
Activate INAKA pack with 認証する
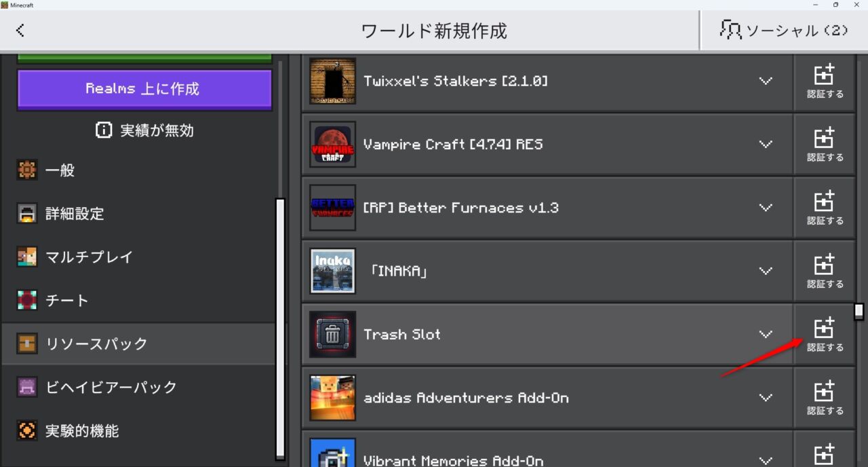[825, 271]
